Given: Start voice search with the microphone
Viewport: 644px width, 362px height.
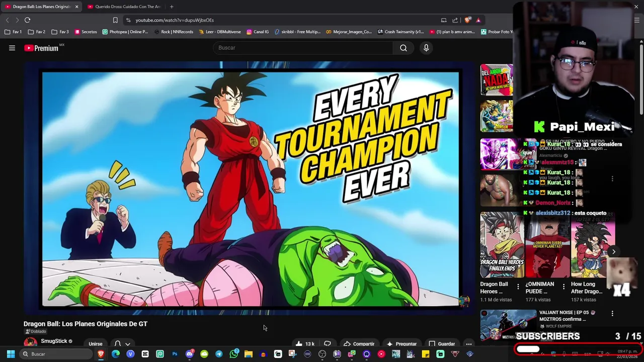Looking at the screenshot, I should (x=426, y=48).
